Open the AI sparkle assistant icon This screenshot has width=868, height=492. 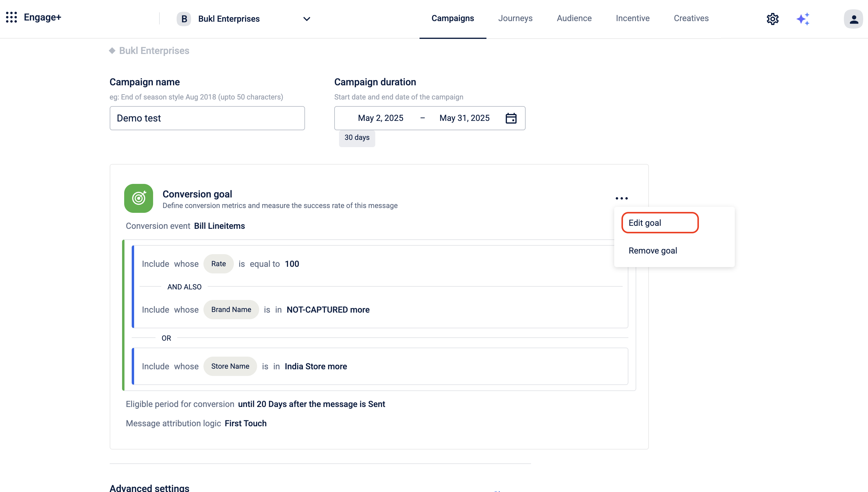click(x=803, y=19)
